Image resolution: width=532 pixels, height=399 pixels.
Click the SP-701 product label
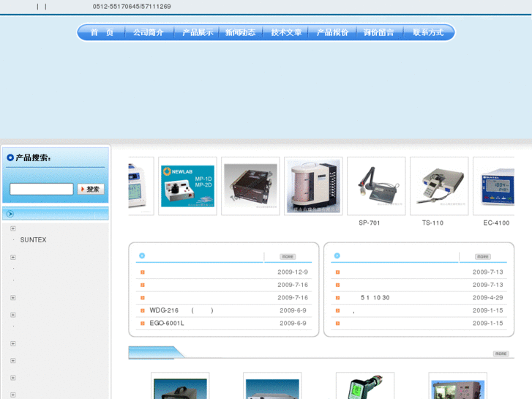coord(370,223)
